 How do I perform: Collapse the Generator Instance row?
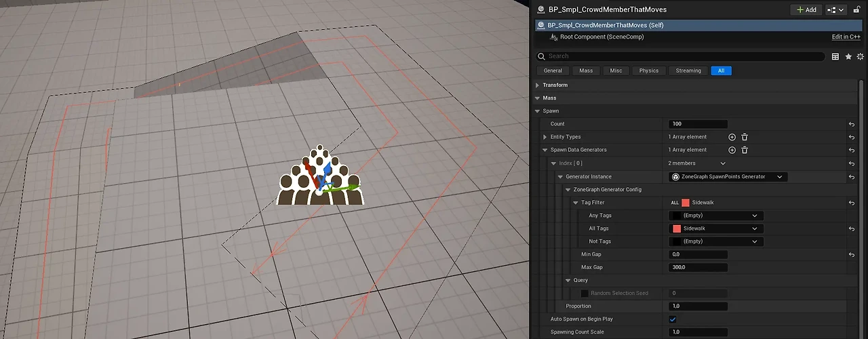[x=561, y=176]
